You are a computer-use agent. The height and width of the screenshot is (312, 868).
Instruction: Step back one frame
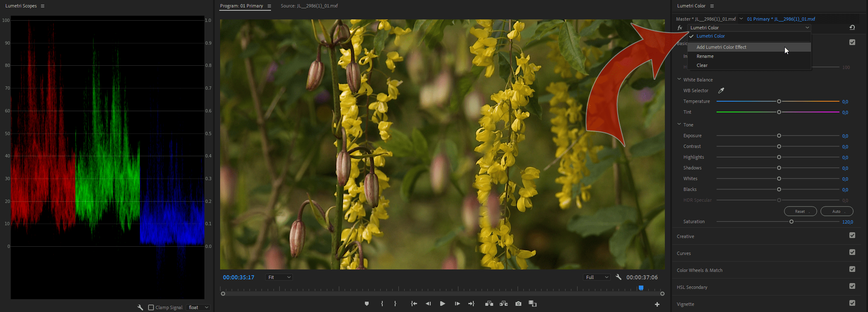(x=428, y=304)
